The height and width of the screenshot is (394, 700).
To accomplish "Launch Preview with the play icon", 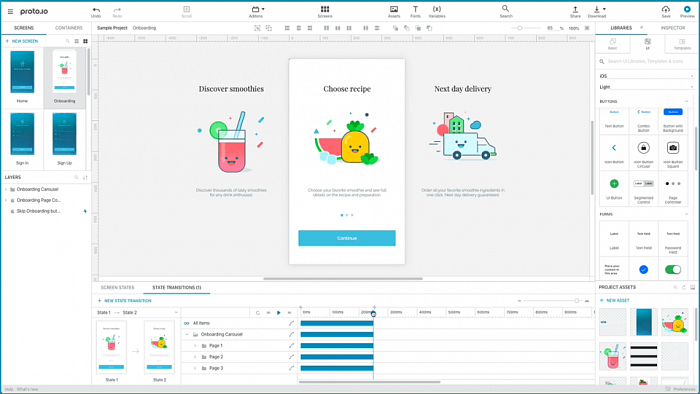I will tap(687, 9).
